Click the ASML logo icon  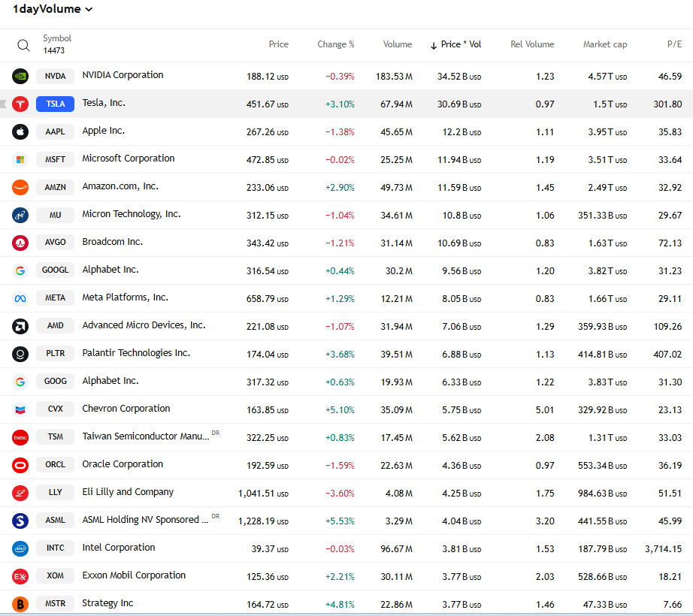(20, 521)
